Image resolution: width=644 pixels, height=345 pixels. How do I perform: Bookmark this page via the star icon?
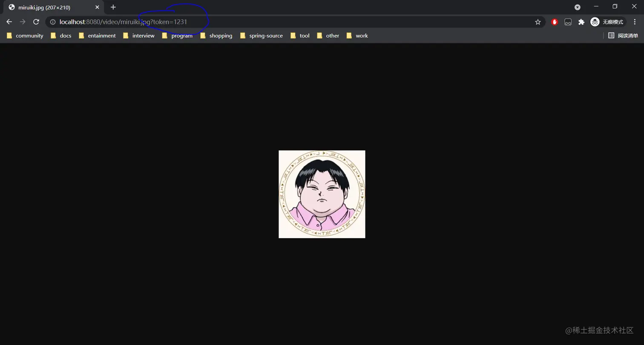click(x=538, y=22)
